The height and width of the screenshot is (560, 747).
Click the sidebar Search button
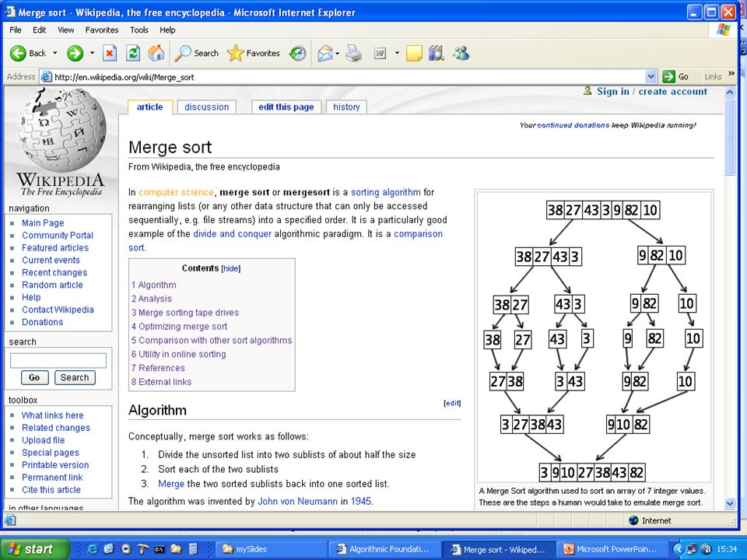coord(75,378)
